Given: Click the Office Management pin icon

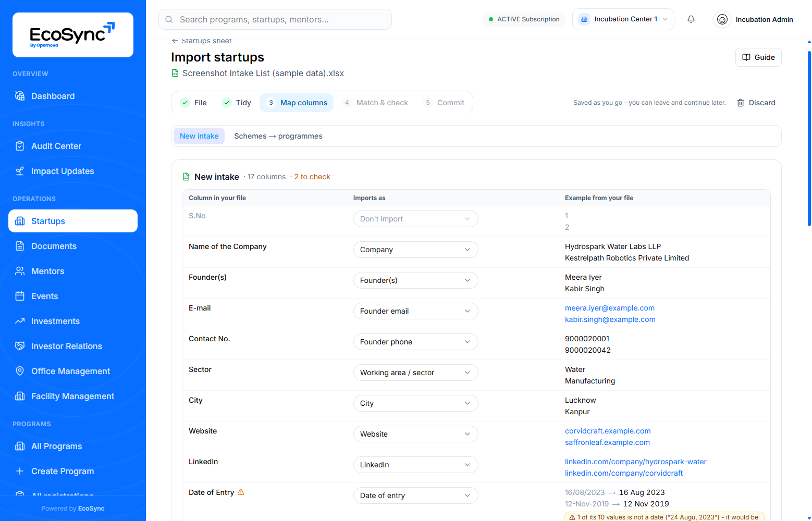Looking at the screenshot, I should (x=20, y=371).
